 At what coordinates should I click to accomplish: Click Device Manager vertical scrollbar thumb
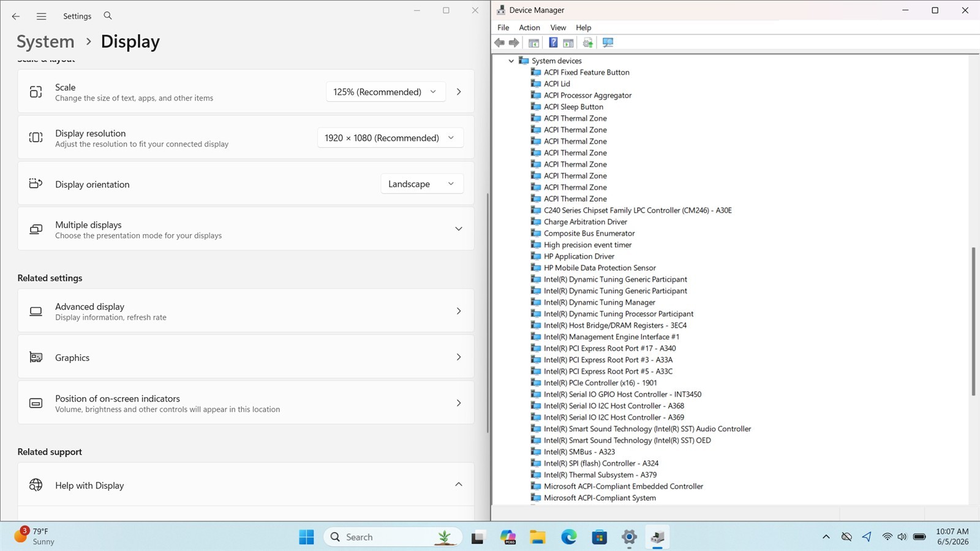click(x=973, y=322)
